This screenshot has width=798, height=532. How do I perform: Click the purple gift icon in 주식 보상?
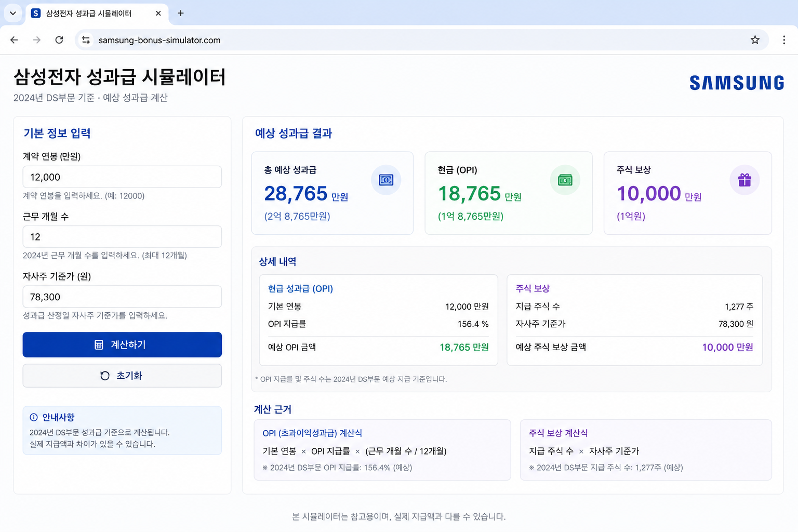tap(744, 180)
